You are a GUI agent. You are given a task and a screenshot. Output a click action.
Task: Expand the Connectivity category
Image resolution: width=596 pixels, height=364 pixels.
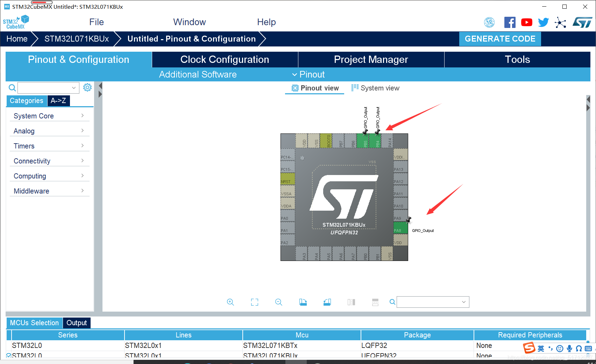[x=49, y=161]
